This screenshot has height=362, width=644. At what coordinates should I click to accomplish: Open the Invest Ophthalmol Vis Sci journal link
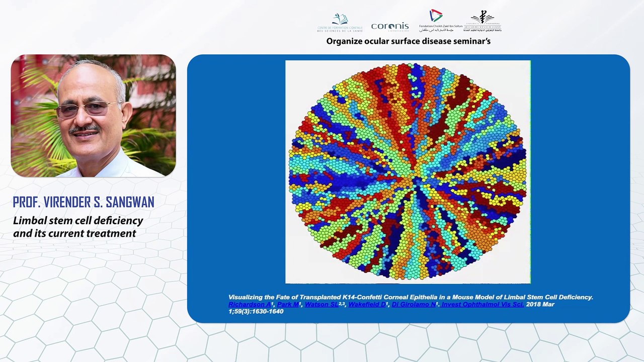point(482,304)
